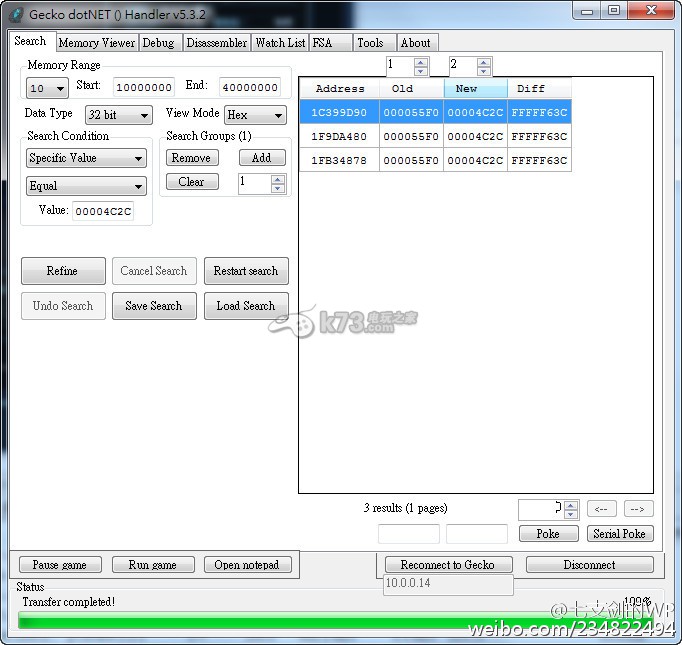682x645 pixels.
Task: Click the Refine button
Action: (62, 271)
